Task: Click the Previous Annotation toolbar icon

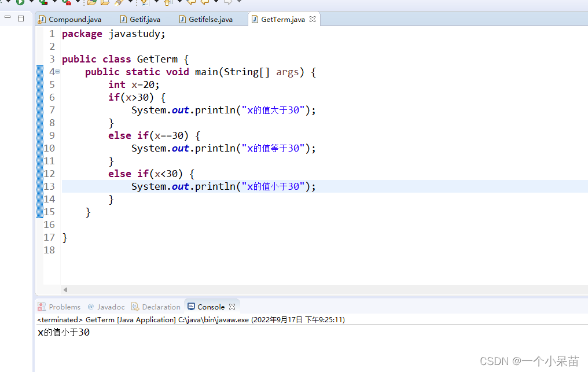Action: coord(168,2)
